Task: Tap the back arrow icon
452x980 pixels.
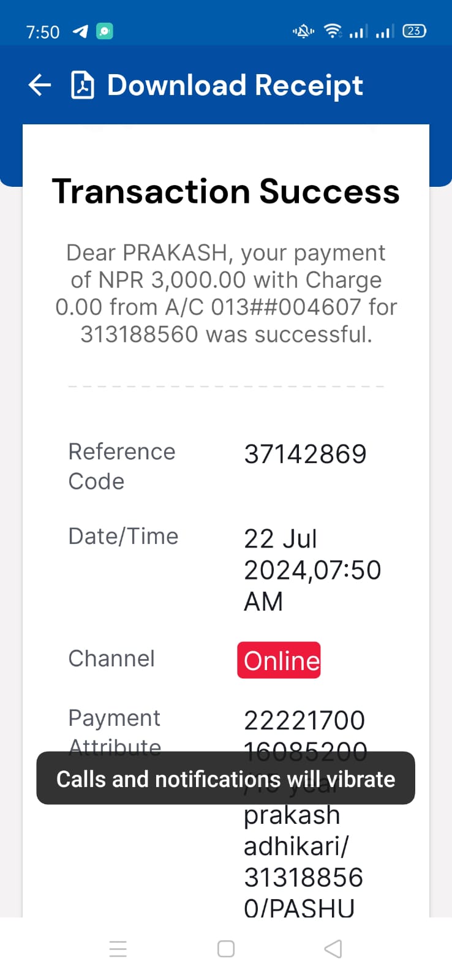Action: click(x=40, y=85)
